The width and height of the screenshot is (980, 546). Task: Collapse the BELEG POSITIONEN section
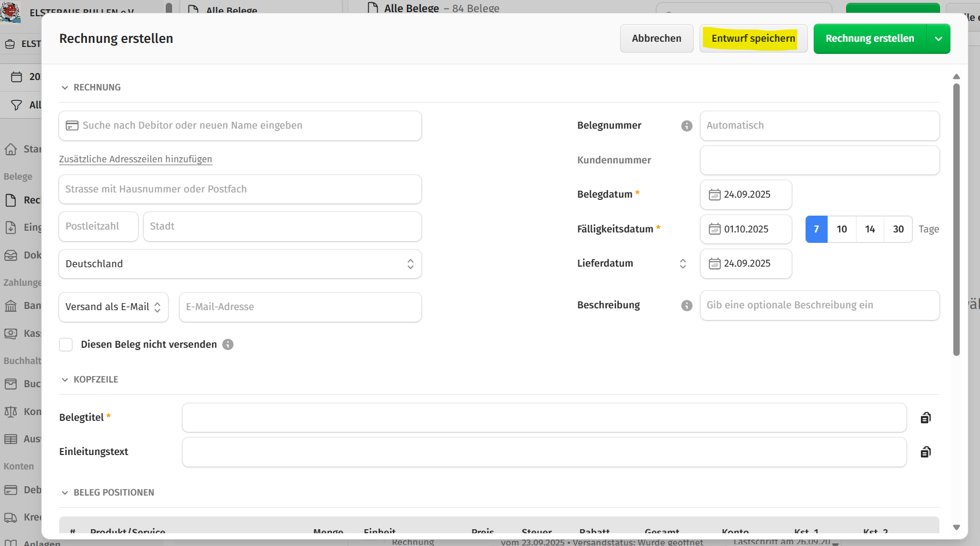point(65,493)
